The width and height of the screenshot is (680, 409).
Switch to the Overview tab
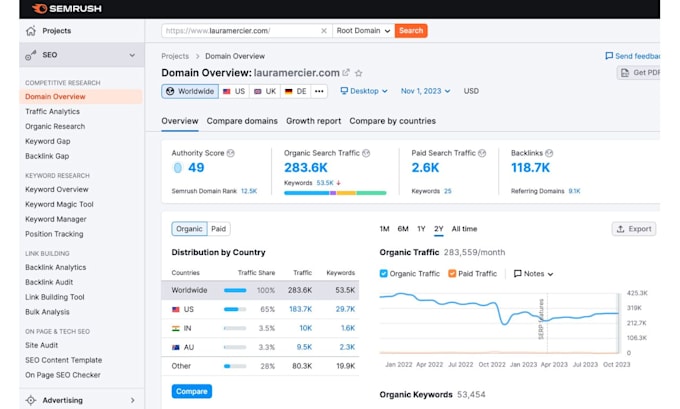pos(180,121)
